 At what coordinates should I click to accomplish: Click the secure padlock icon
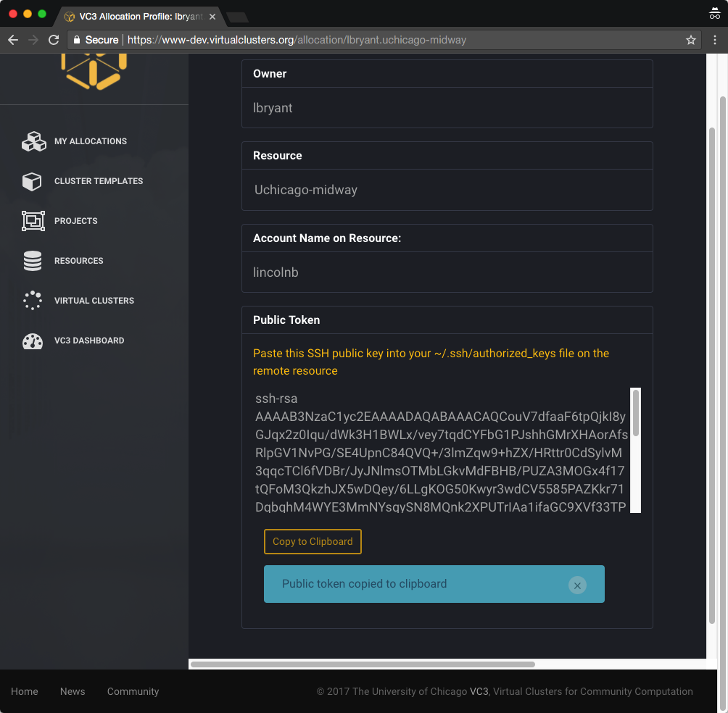pyautogui.click(x=77, y=40)
